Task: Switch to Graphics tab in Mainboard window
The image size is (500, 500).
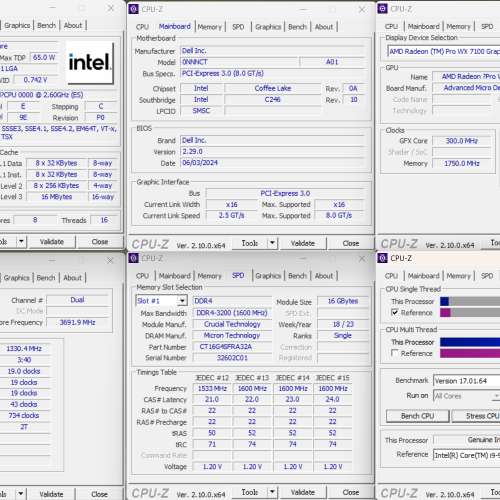Action: (x=268, y=27)
